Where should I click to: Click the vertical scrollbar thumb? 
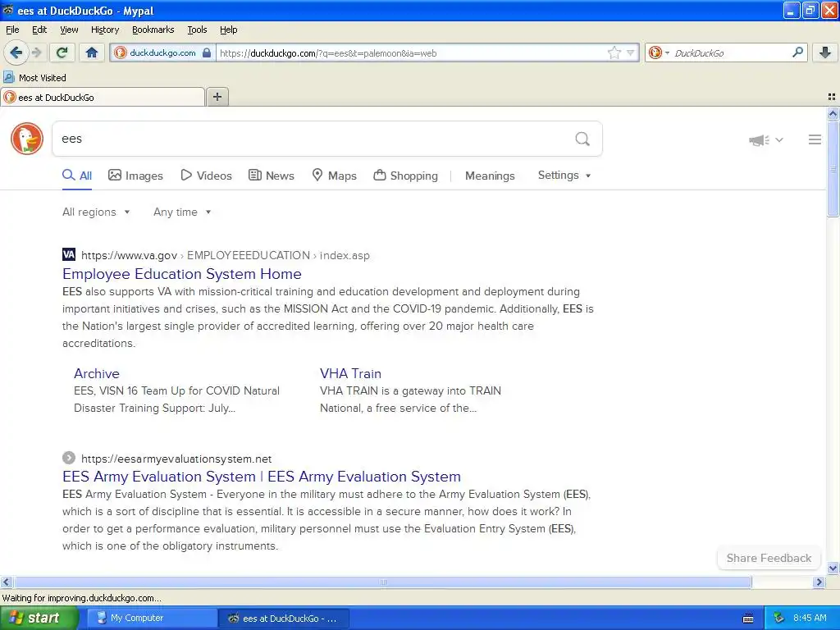point(833,169)
